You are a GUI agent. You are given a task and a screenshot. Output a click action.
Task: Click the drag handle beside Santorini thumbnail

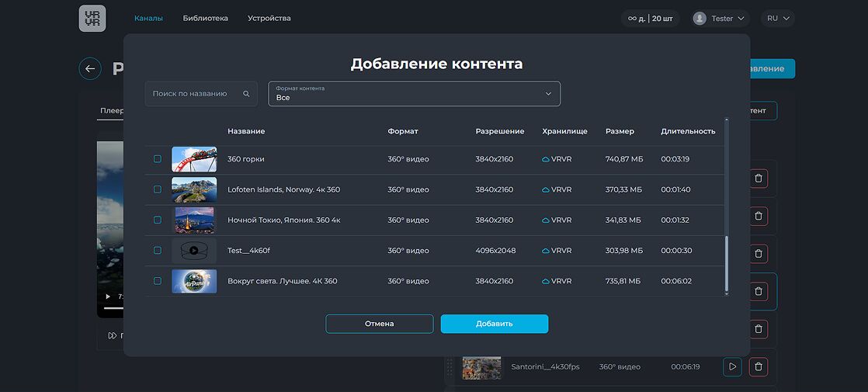449,366
